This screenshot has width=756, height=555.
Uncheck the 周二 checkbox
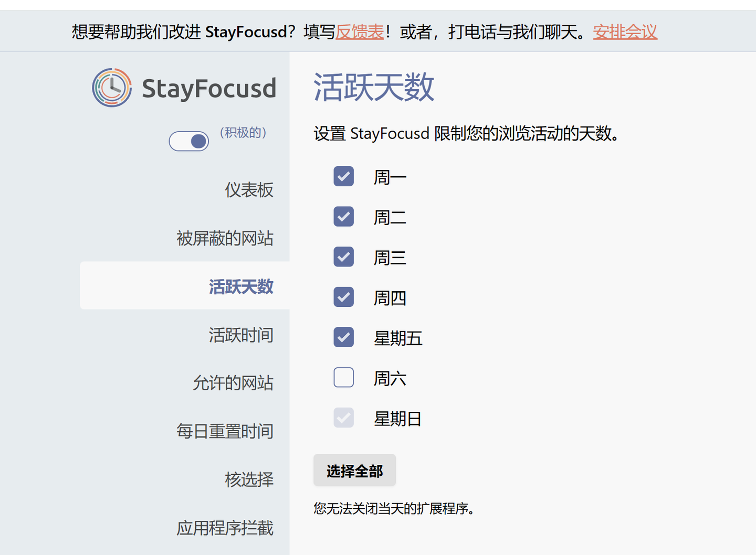coord(344,217)
